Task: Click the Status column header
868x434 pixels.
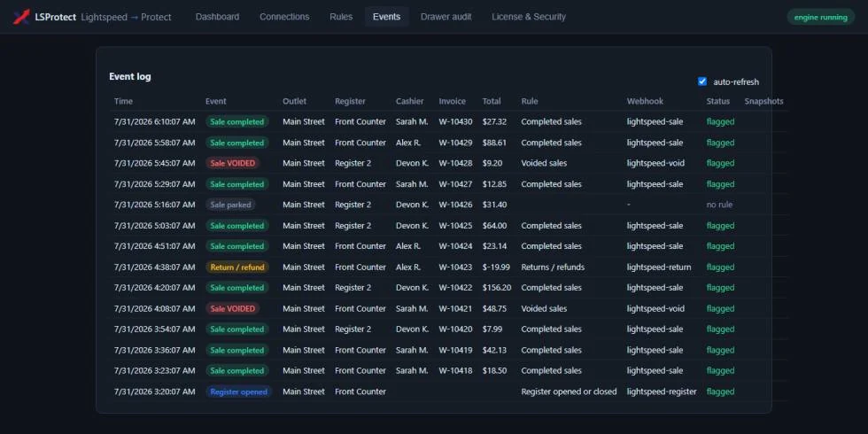Action: coord(718,101)
